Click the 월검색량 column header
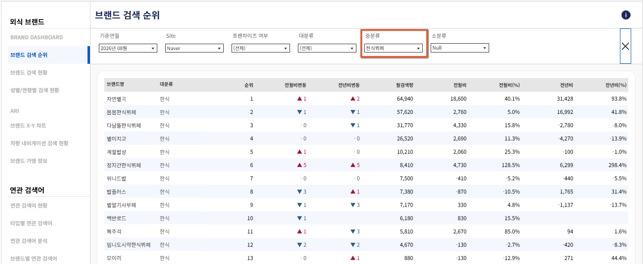This screenshot has height=264, width=644. (x=405, y=85)
